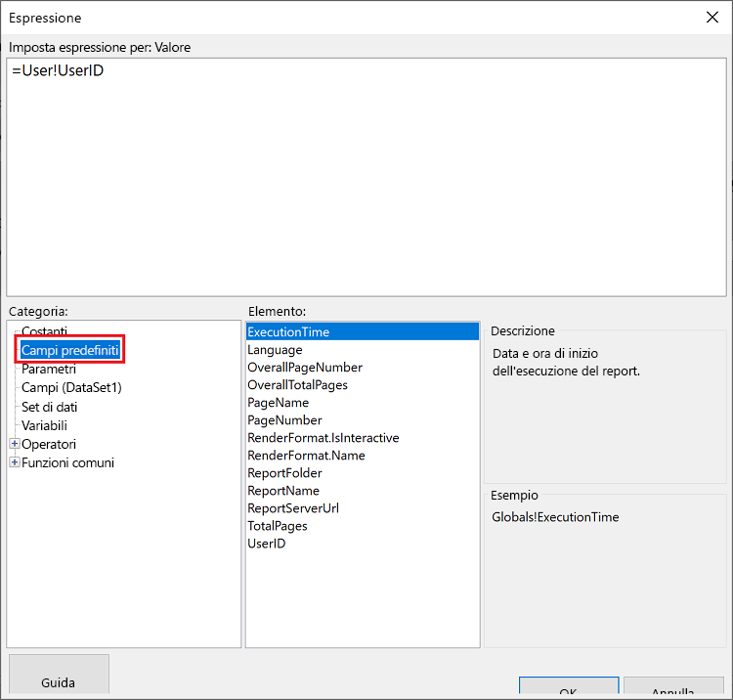The image size is (733, 700).
Task: Select ExecutionTime in the element list
Action: pos(363,332)
